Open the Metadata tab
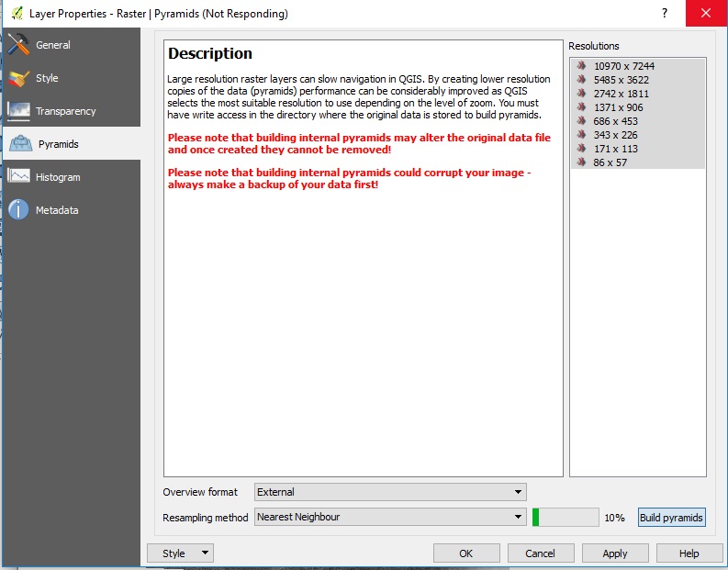The image size is (728, 570). point(72,210)
